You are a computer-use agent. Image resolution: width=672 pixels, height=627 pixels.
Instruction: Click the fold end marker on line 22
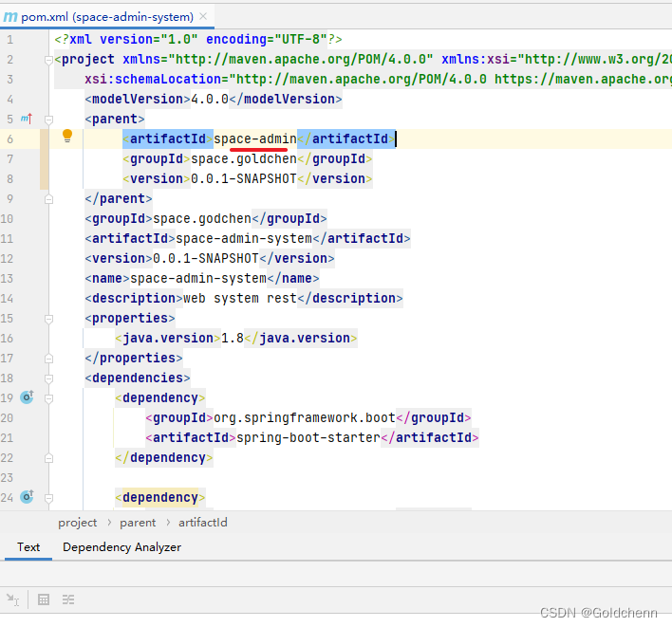(x=48, y=458)
